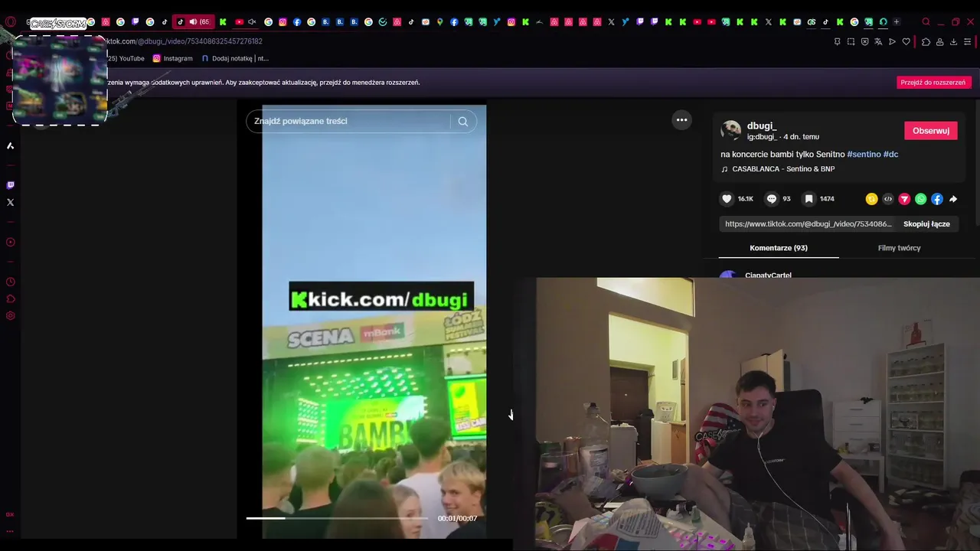Switch to the Komentarze (93) tab
Viewport: 980px width, 551px height.
tap(779, 248)
